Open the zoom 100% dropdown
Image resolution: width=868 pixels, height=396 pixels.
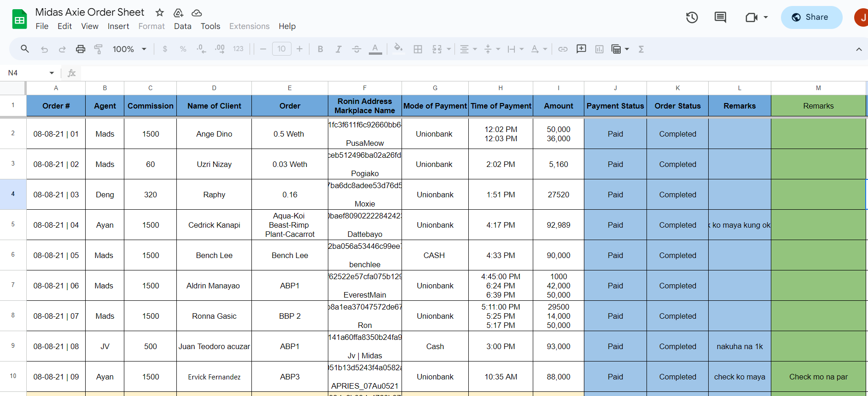[x=129, y=49]
